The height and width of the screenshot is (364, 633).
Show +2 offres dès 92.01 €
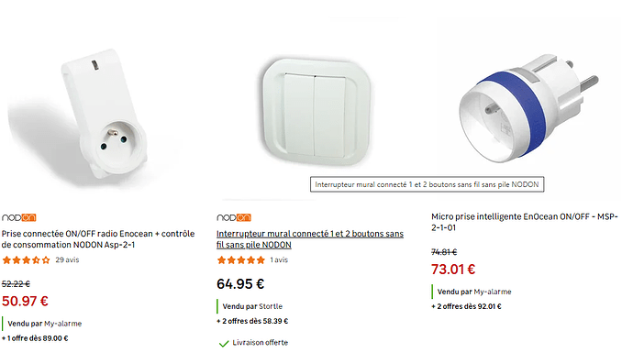(466, 306)
